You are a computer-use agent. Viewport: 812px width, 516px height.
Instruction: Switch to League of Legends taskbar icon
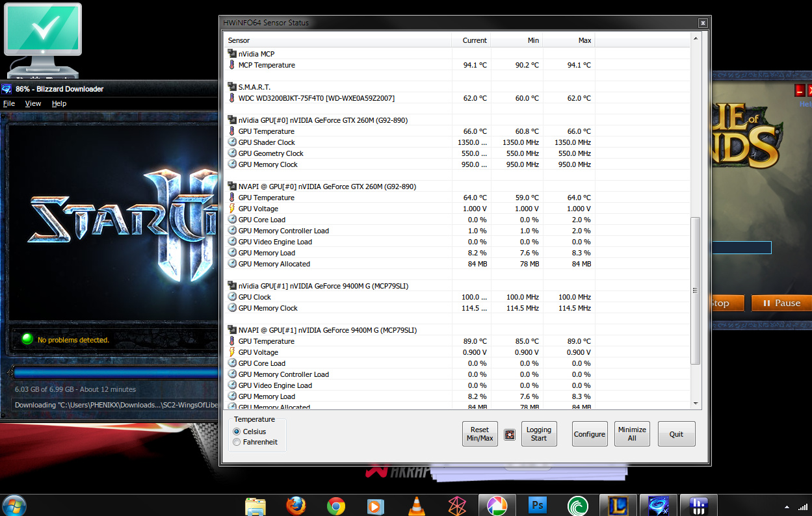(x=617, y=505)
